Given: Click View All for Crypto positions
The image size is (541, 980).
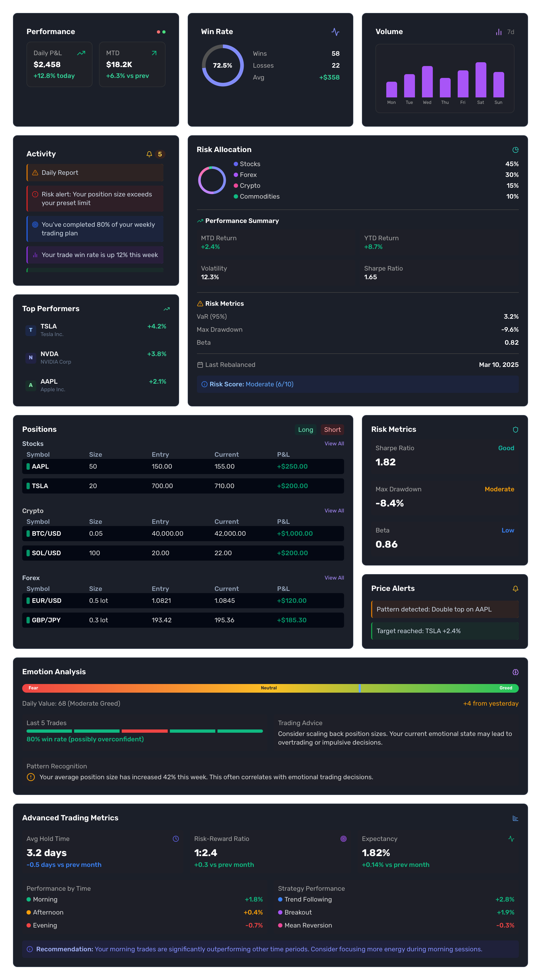Looking at the screenshot, I should click(334, 511).
